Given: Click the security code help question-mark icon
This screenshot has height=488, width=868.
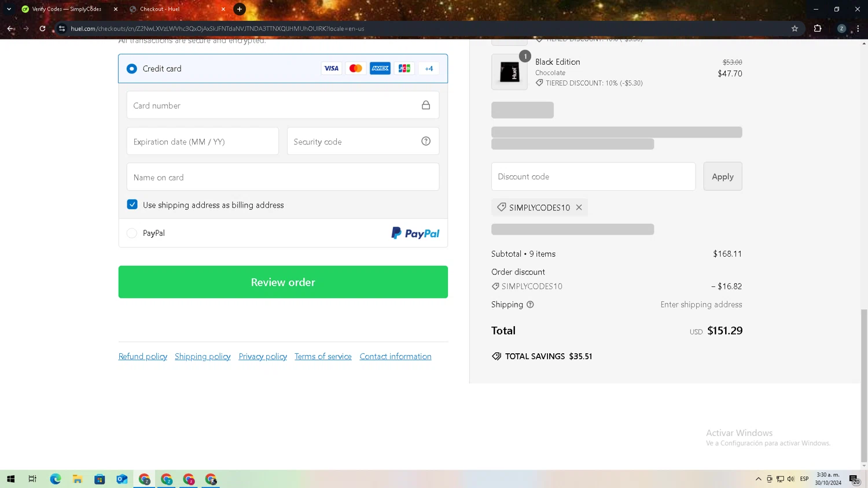Looking at the screenshot, I should coord(426,141).
